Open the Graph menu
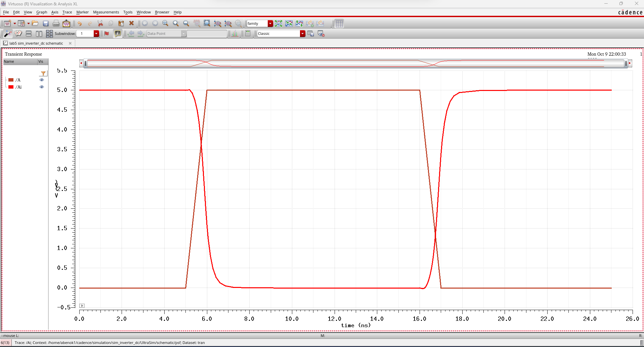The width and height of the screenshot is (644, 347). tap(42, 12)
